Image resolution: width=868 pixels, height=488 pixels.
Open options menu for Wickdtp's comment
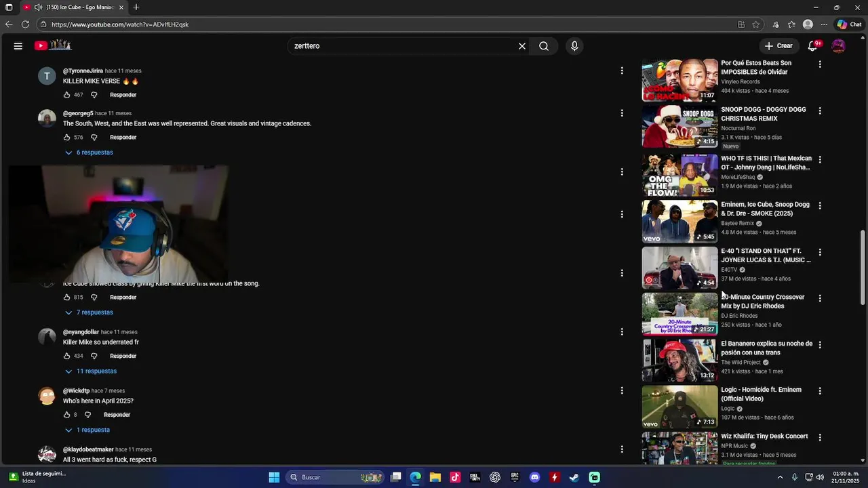[622, 390]
